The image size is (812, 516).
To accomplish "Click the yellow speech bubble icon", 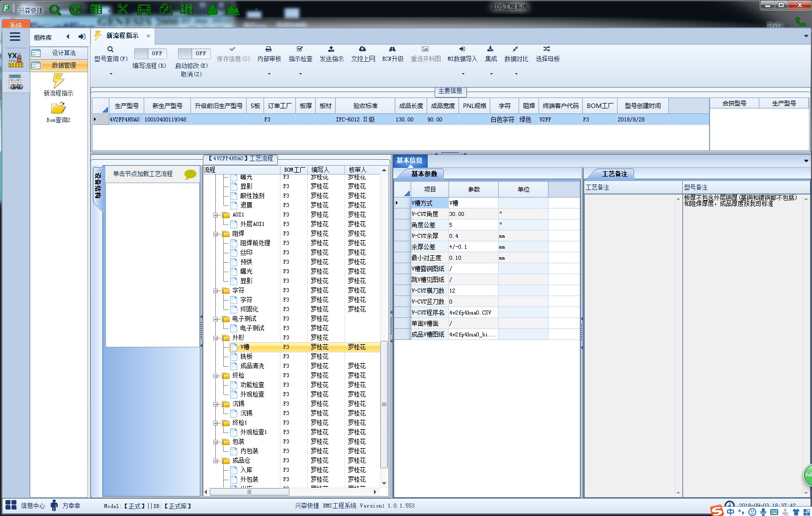I will 190,174.
